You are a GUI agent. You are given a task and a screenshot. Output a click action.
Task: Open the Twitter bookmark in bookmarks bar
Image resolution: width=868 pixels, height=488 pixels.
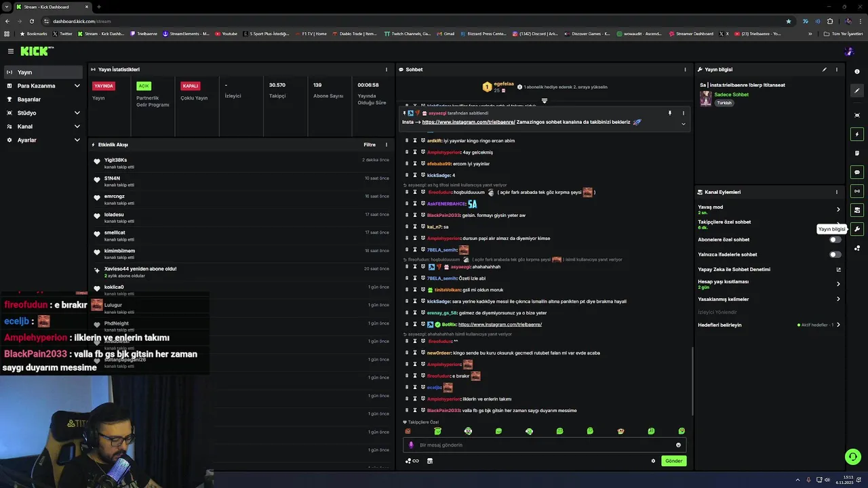point(62,34)
